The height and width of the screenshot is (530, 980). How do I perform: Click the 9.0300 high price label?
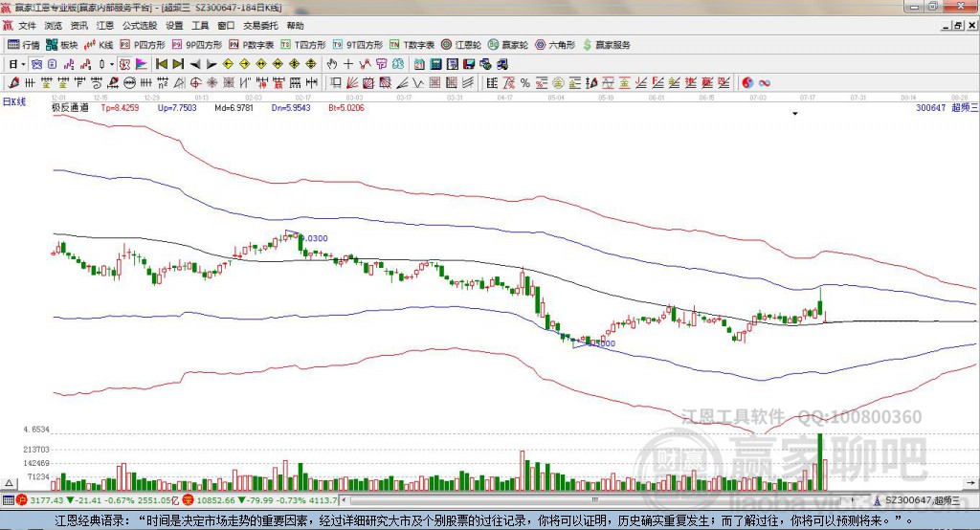(314, 238)
